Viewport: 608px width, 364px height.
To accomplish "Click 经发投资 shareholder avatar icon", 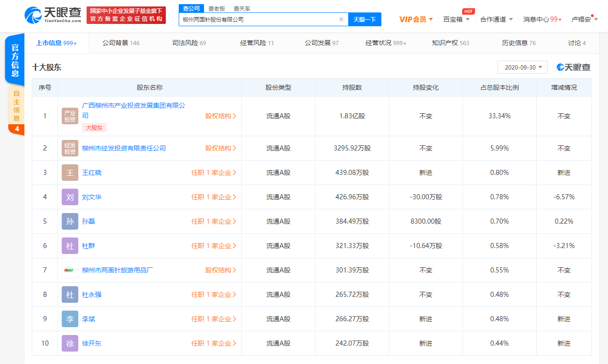I will (x=70, y=148).
